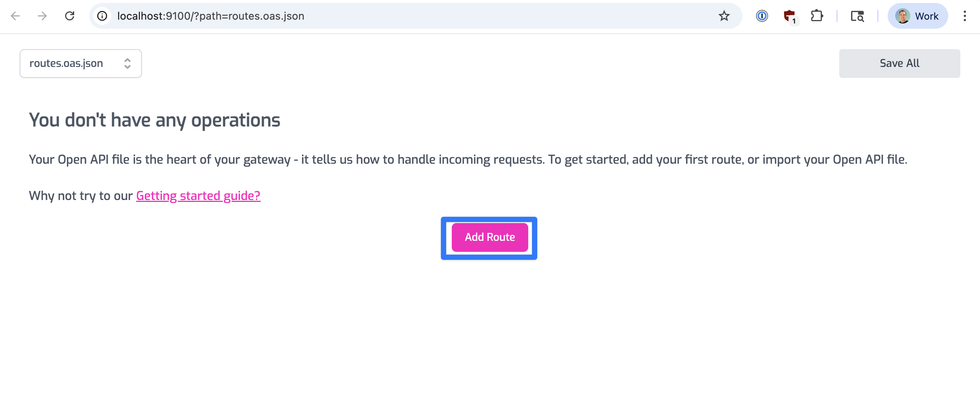
Task: Click the Save All button
Action: (899, 64)
